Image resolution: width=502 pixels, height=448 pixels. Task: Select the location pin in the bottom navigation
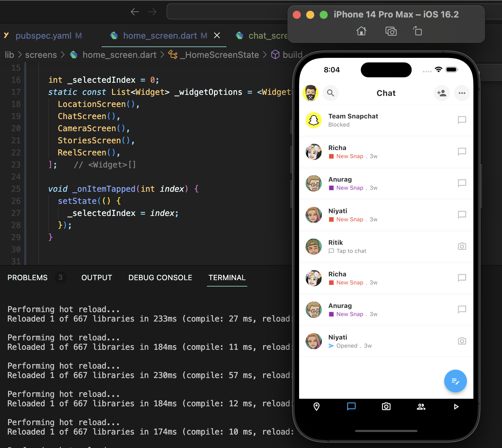coord(316,406)
